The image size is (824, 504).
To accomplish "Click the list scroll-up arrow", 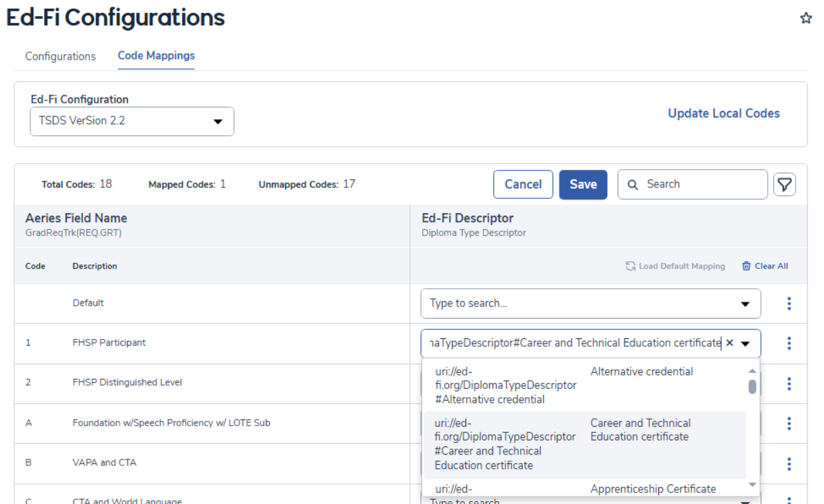I will pyautogui.click(x=752, y=370).
